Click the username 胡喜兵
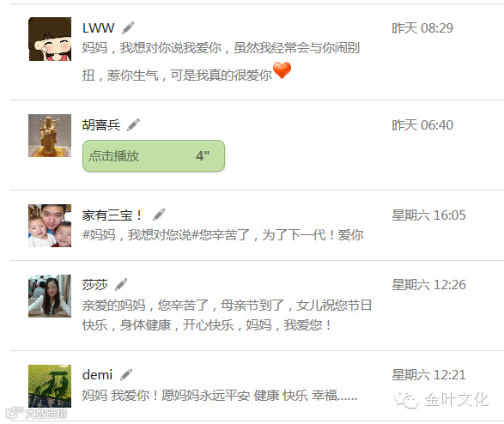The height and width of the screenshot is (424, 504). coord(101,125)
